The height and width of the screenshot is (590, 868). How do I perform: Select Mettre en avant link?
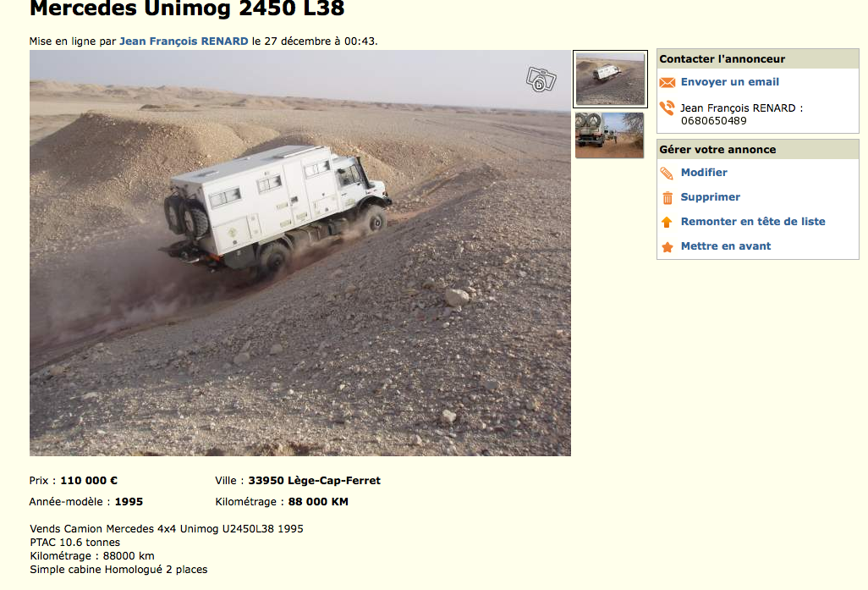point(726,246)
